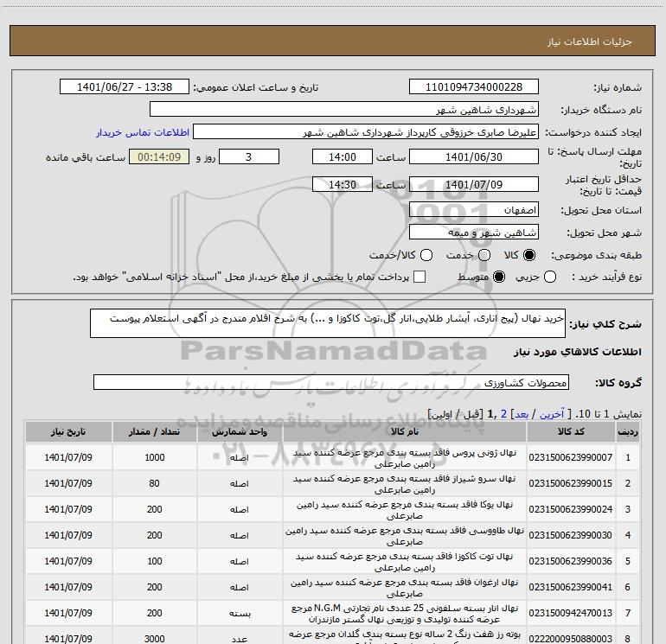
Task: Click the requester field علیرضا صابری خرزوقی
Action: [366, 132]
